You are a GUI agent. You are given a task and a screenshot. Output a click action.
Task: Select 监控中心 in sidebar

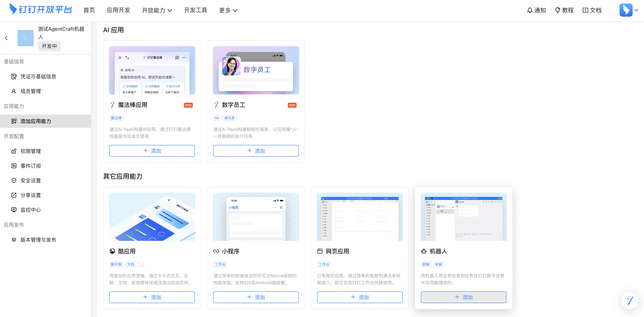(x=46, y=210)
